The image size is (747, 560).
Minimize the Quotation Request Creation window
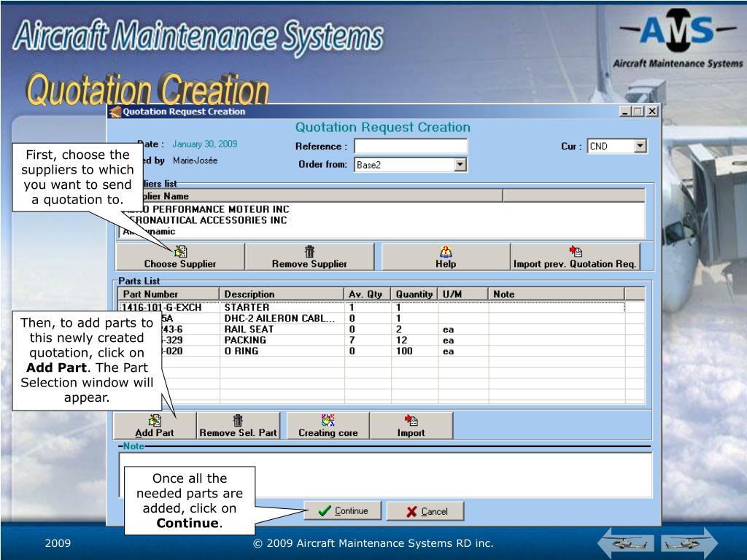pyautogui.click(x=626, y=112)
